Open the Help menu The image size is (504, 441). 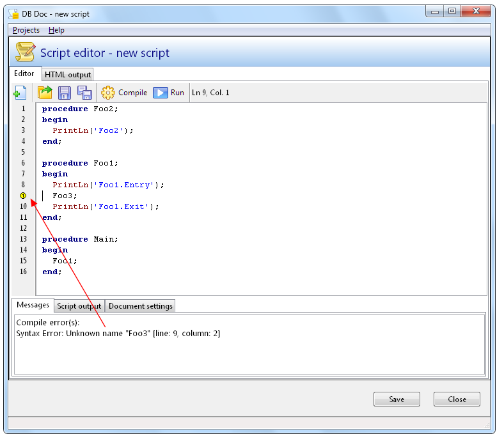point(56,30)
